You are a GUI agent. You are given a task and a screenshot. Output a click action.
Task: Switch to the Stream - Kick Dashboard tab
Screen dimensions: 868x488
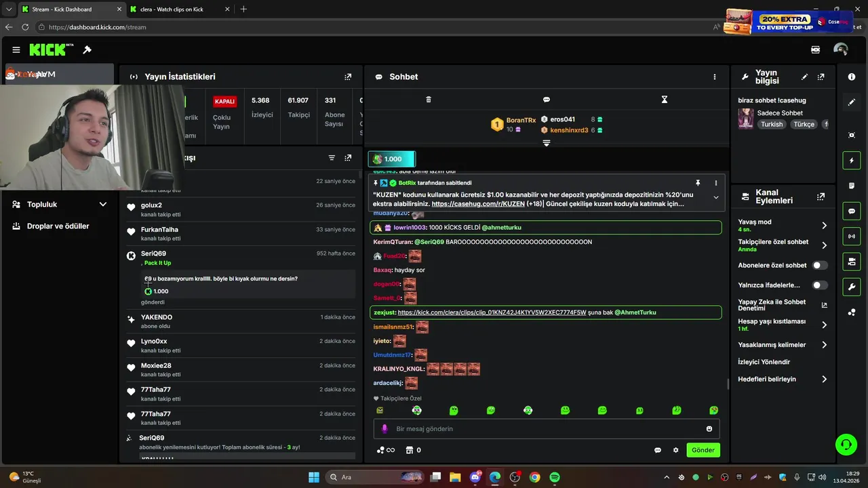(x=71, y=9)
